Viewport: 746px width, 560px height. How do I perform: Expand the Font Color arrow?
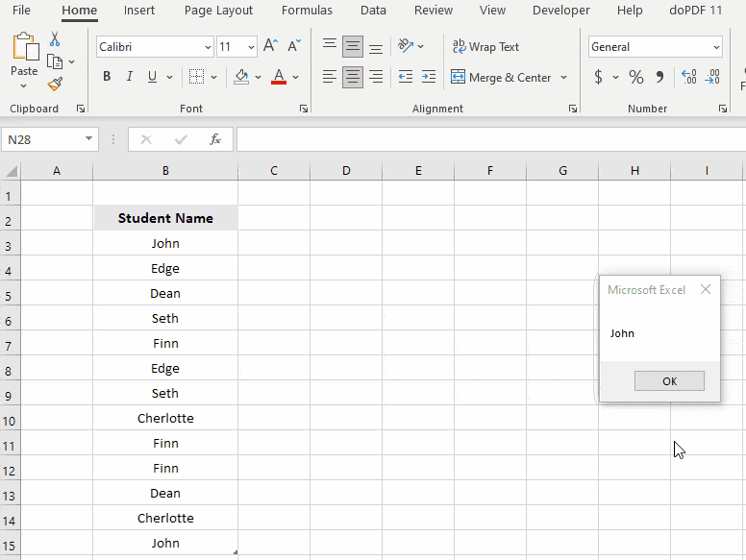(295, 77)
